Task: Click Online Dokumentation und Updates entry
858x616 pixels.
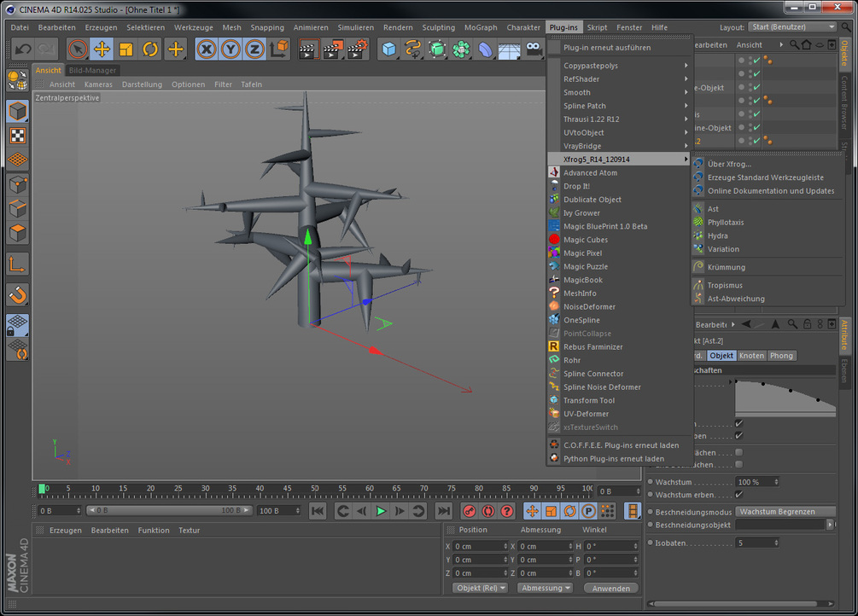Action: (770, 191)
